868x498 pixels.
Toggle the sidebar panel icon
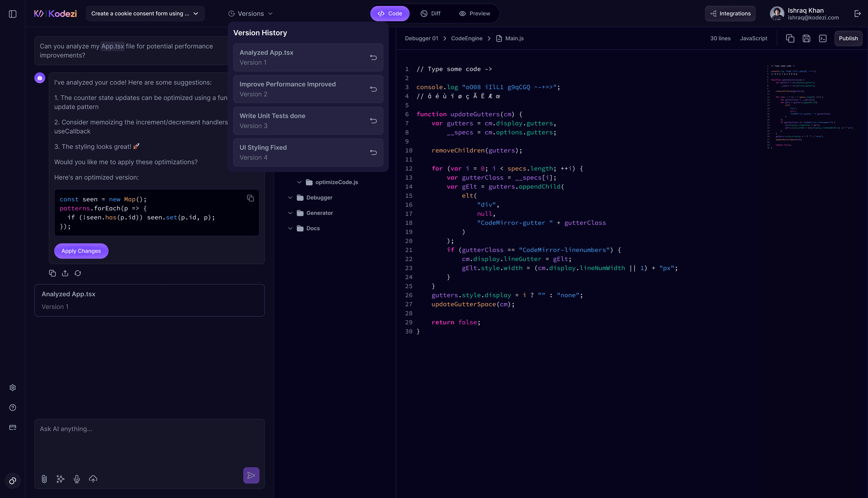click(x=13, y=14)
